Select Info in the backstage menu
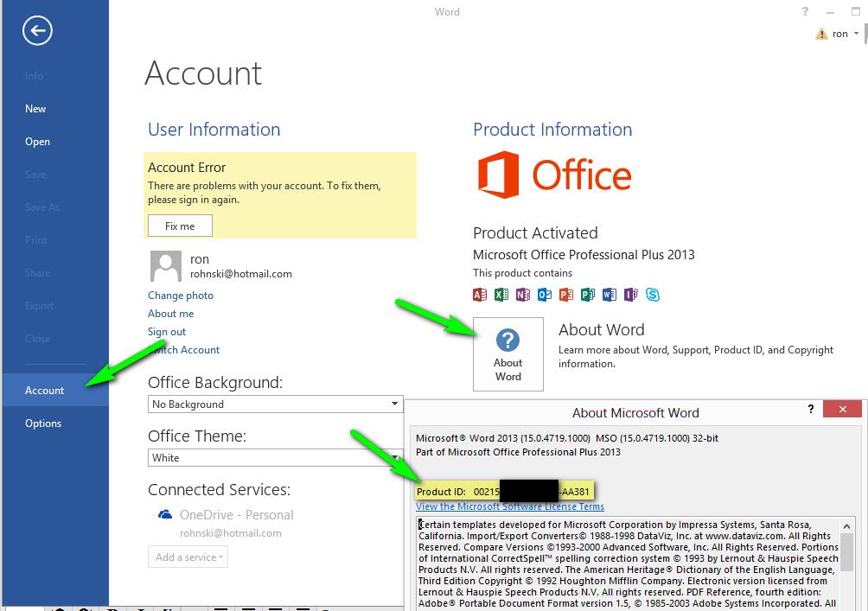This screenshot has height=611, width=868. click(34, 76)
